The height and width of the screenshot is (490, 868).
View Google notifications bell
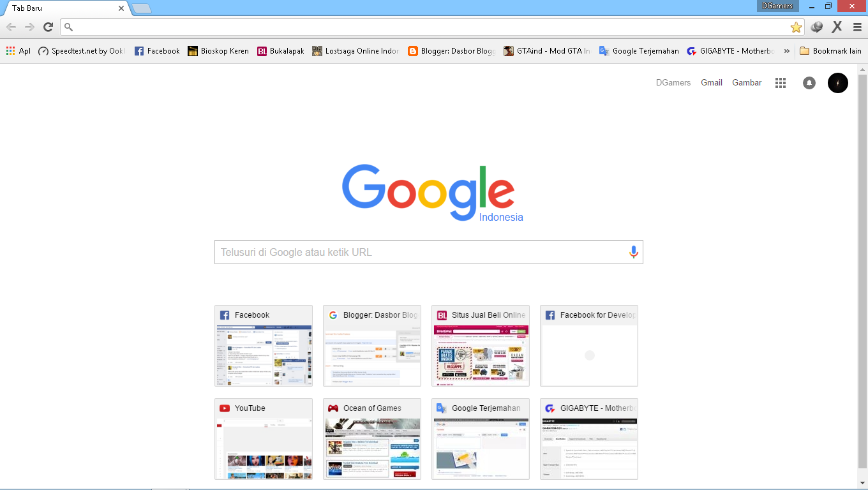coord(809,83)
